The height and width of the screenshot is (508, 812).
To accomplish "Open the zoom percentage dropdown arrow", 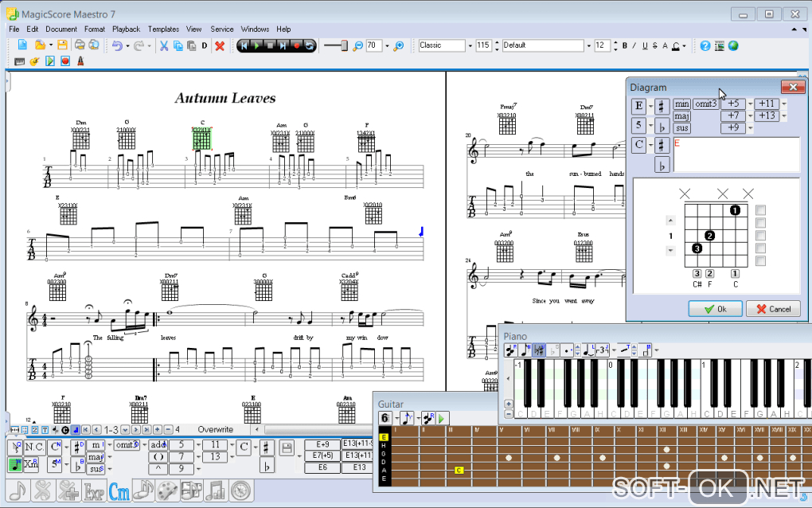I will (x=387, y=45).
